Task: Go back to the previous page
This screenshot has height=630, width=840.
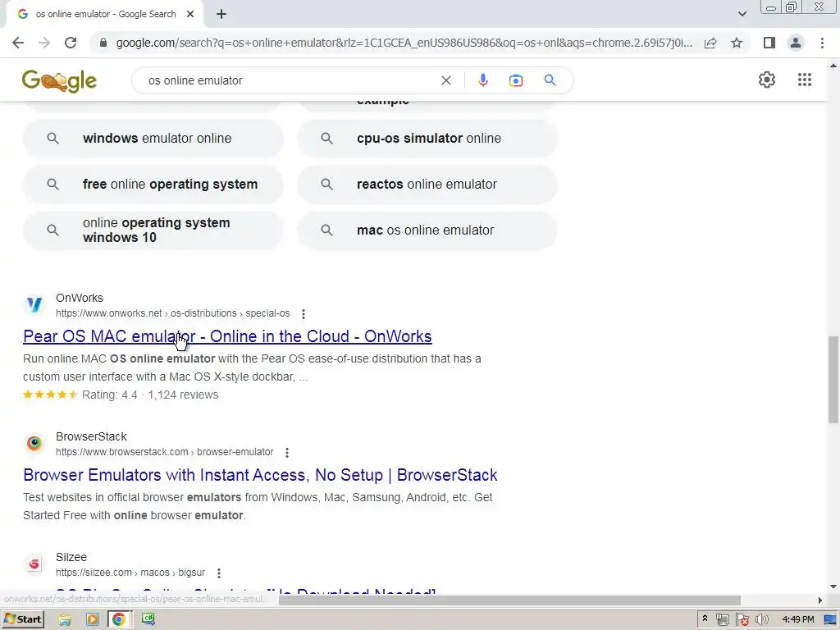Action: click(18, 43)
